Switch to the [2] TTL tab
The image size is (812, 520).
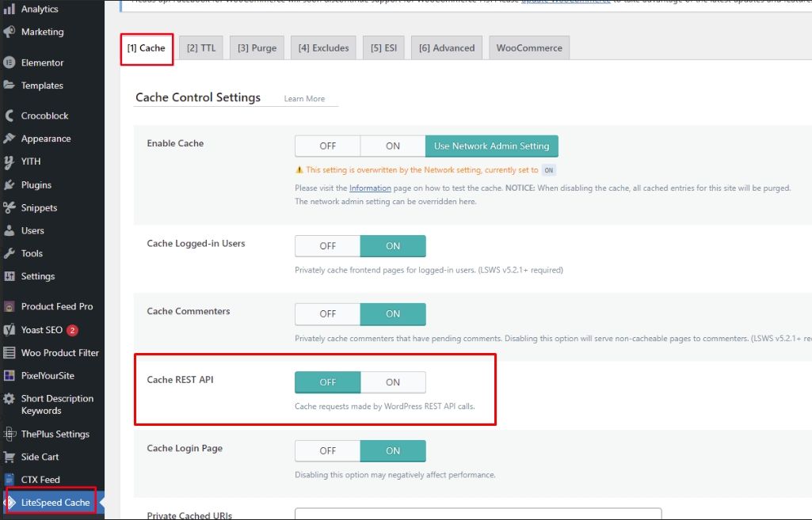tap(201, 48)
